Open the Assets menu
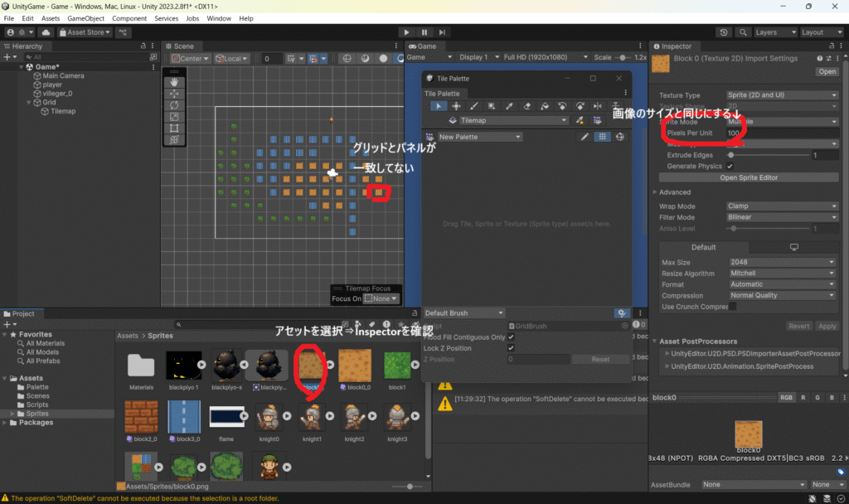This screenshot has width=849, height=504. click(51, 18)
